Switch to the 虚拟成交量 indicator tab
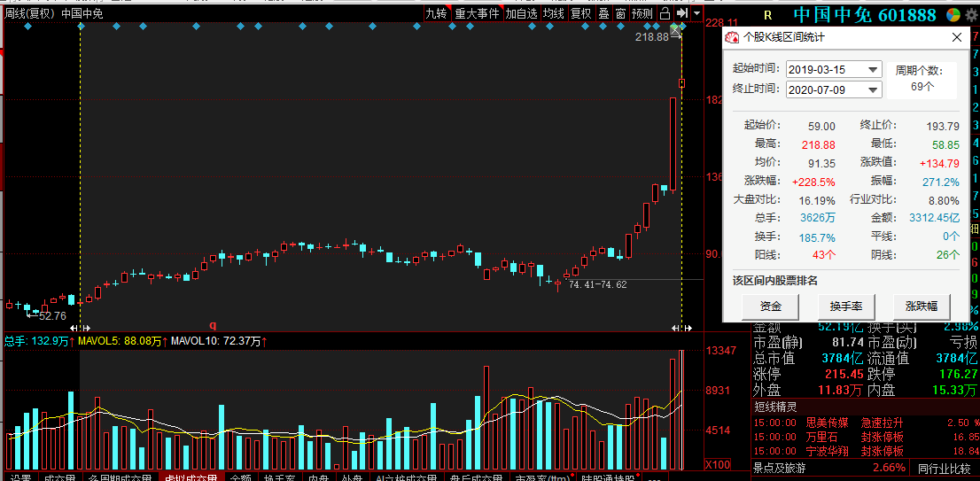The height and width of the screenshot is (481, 980). tap(190, 477)
